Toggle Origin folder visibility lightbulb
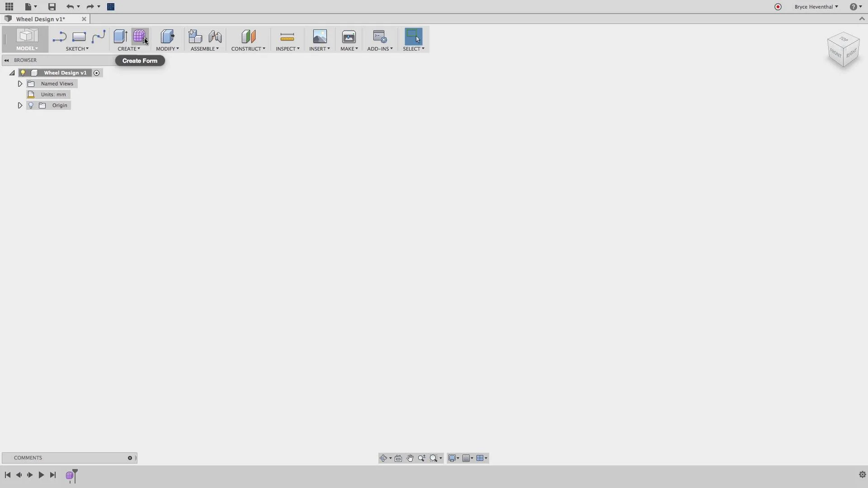This screenshot has width=868, height=488. pos(31,105)
